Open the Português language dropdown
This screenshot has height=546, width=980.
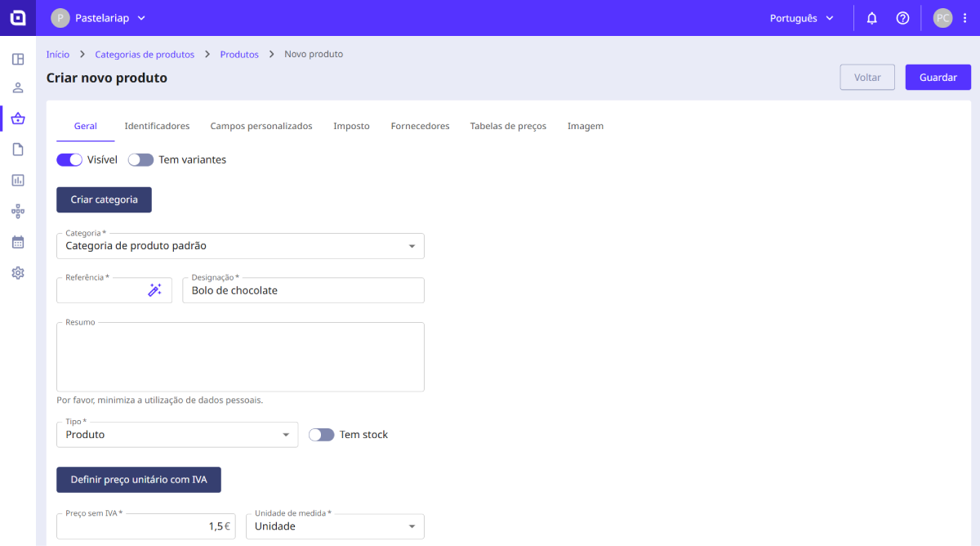pos(802,18)
